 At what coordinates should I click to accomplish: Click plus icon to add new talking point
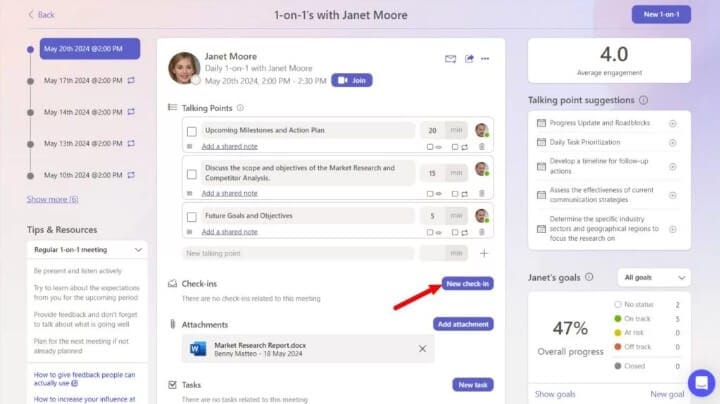pos(484,253)
